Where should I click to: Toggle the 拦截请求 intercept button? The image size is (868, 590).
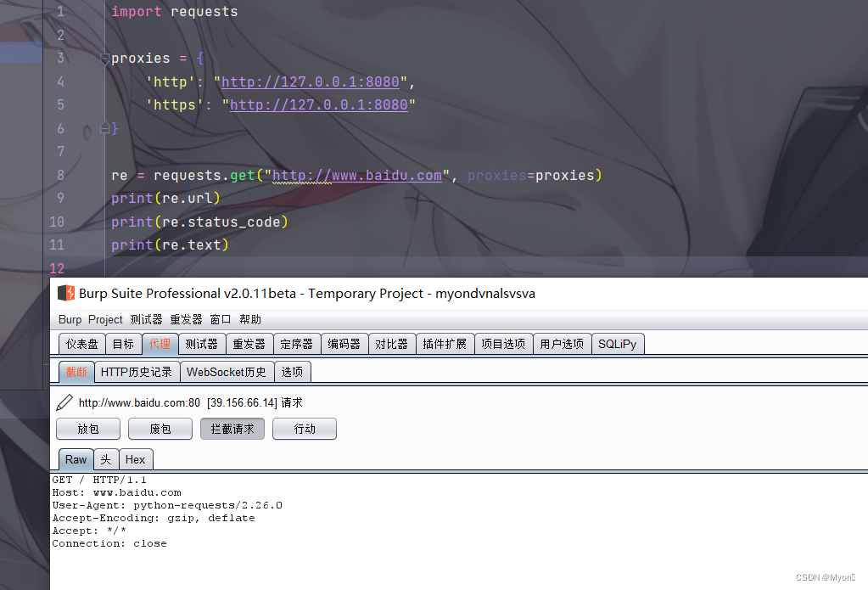click(232, 429)
